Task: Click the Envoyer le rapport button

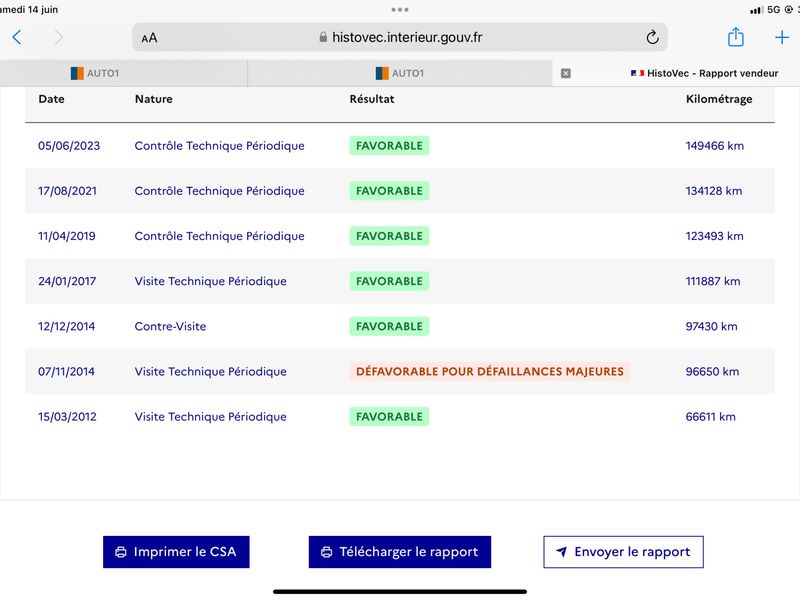Action: tap(623, 552)
